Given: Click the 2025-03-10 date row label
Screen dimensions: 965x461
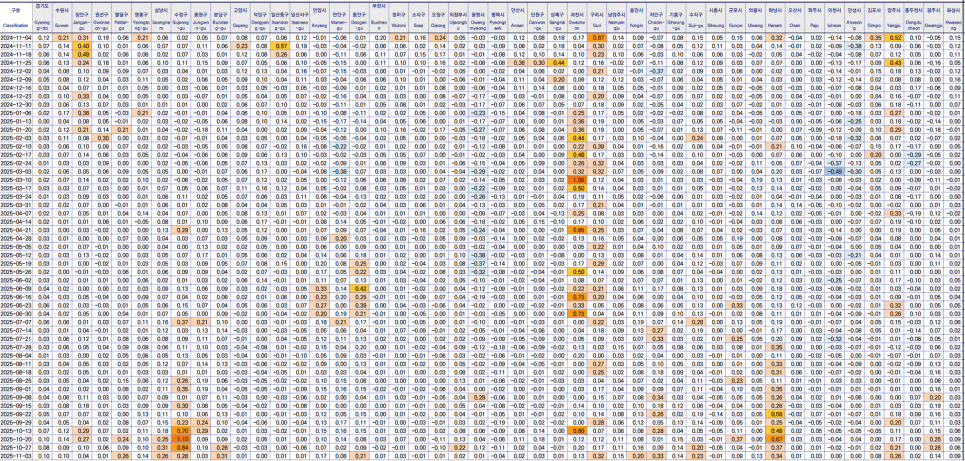Looking at the screenshot, I should (18, 179).
